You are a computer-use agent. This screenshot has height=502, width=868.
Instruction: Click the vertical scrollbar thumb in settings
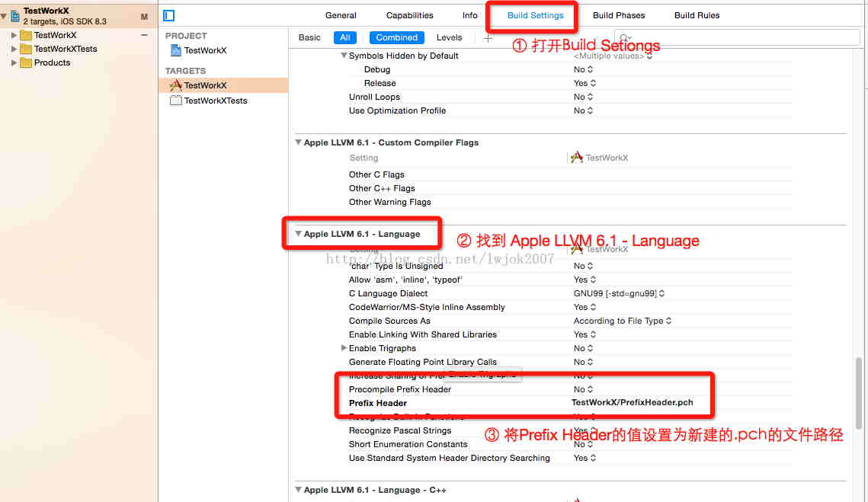point(859,394)
